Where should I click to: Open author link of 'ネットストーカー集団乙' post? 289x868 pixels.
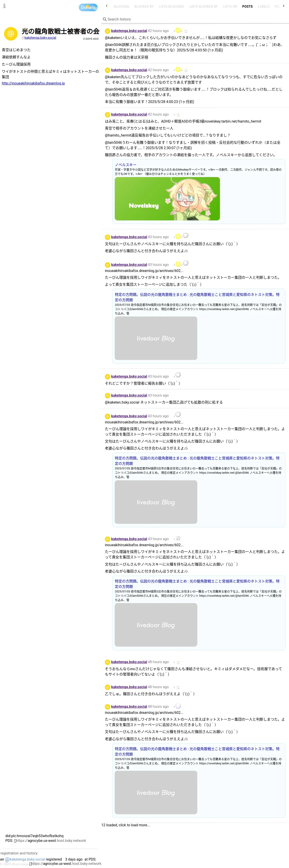pos(129,395)
